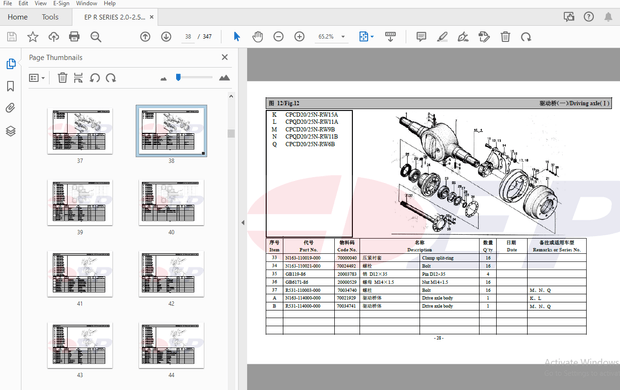
Task: Open the notifications bell
Action: 608,17
